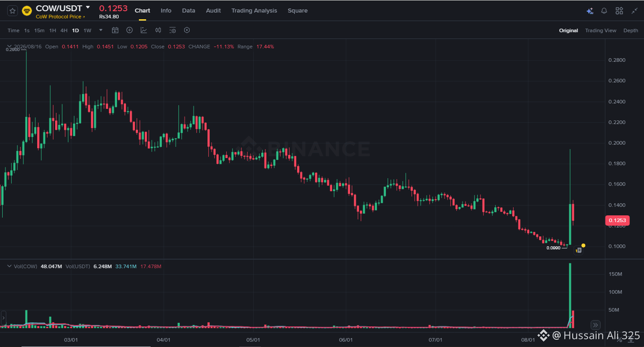This screenshot has height=347, width=644.
Task: Click the 6.248M USDT volume value
Action: (102, 266)
